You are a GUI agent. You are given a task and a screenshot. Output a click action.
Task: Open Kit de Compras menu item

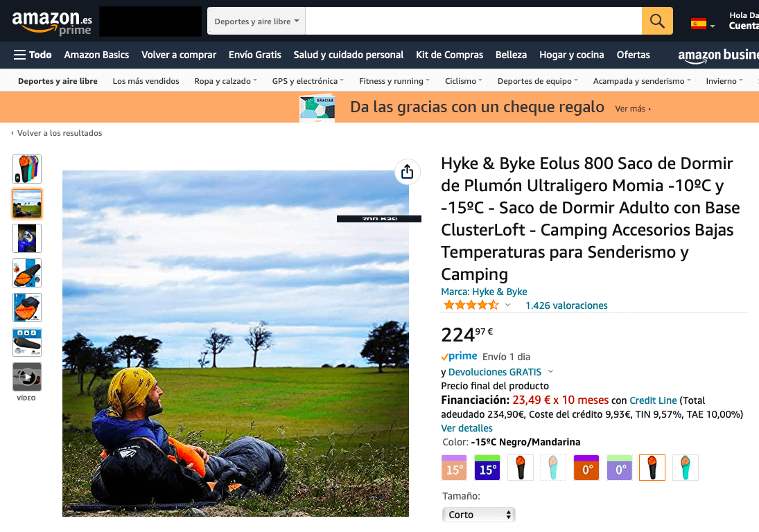[x=449, y=55]
